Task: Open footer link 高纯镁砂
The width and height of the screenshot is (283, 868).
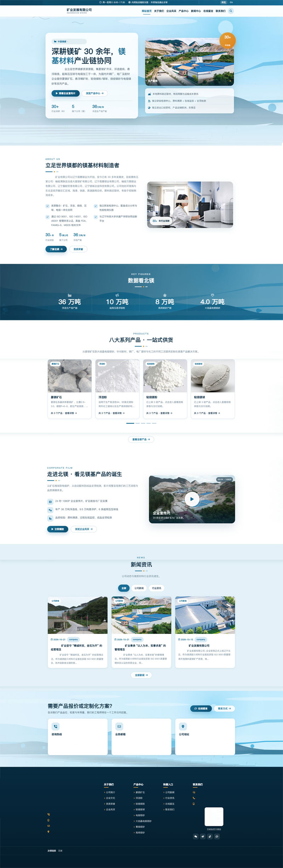Action: (x=140, y=833)
